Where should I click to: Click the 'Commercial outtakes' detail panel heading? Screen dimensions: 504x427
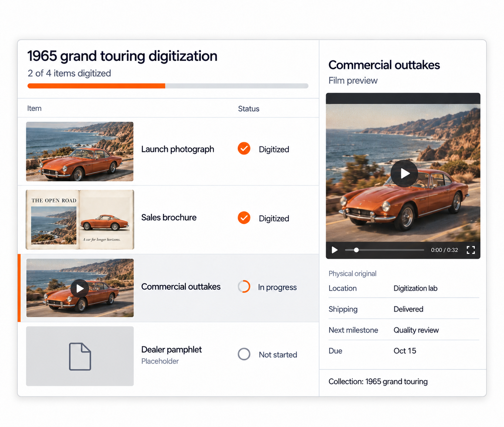384,65
